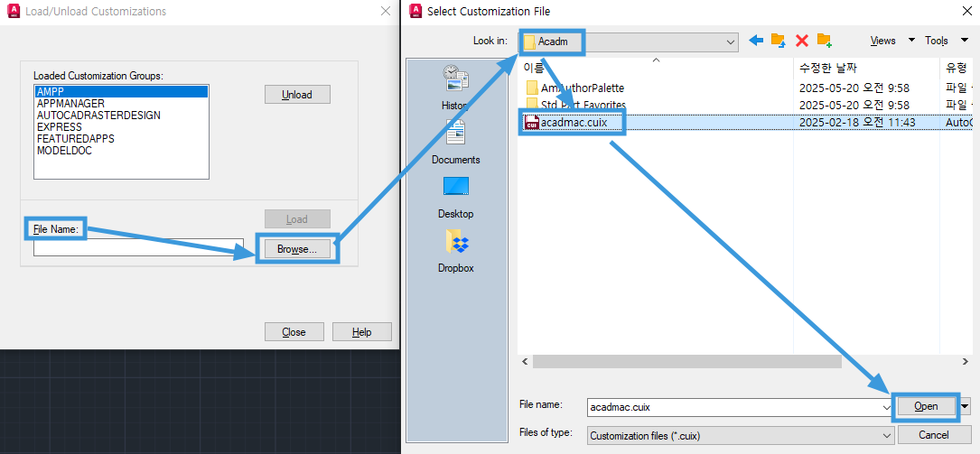Open Desktop location in places sidebar

pyautogui.click(x=455, y=197)
